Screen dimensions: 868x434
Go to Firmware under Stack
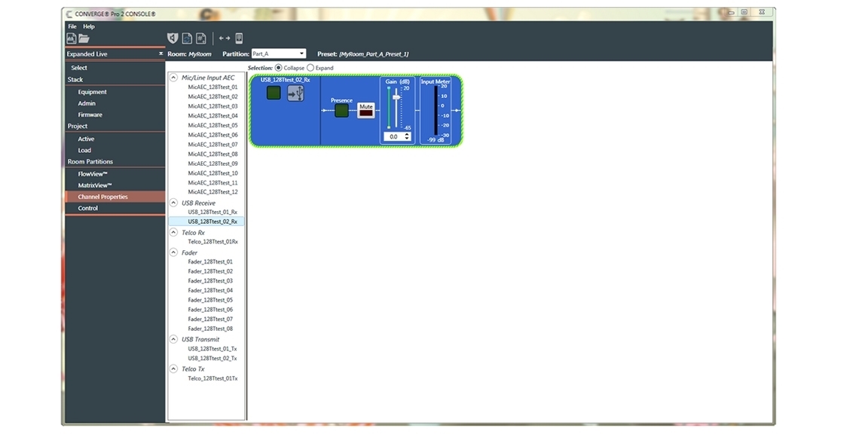click(x=90, y=115)
